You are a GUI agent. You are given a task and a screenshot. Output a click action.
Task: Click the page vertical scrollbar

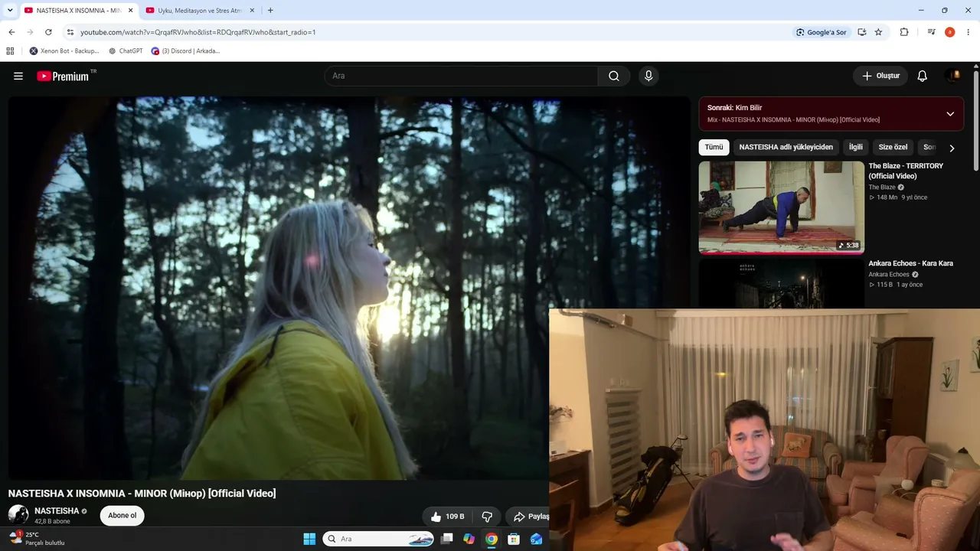click(x=976, y=121)
